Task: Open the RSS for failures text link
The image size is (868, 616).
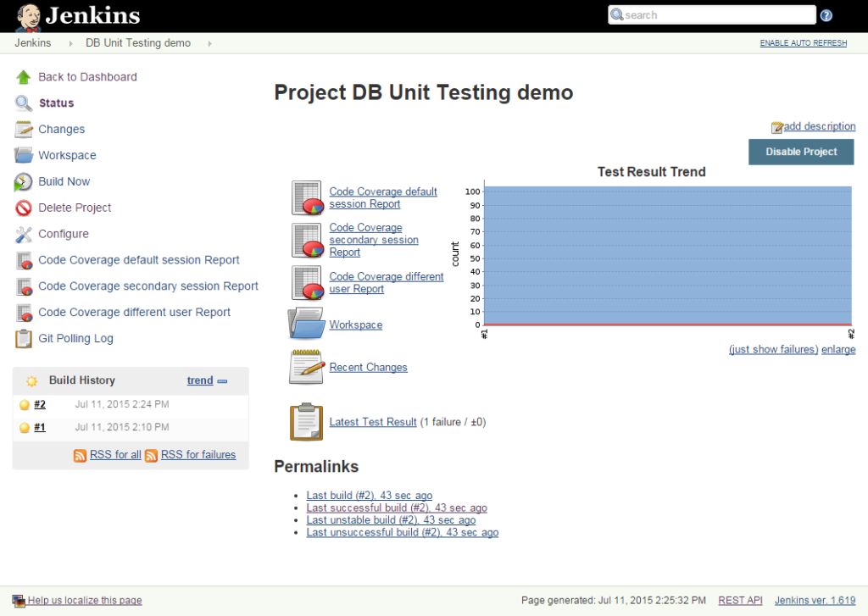Action: coord(198,454)
